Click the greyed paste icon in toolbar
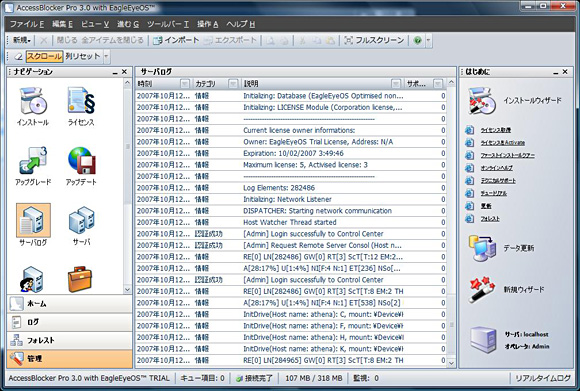This screenshot has width=580, height=391. pyautogui.click(x=330, y=40)
